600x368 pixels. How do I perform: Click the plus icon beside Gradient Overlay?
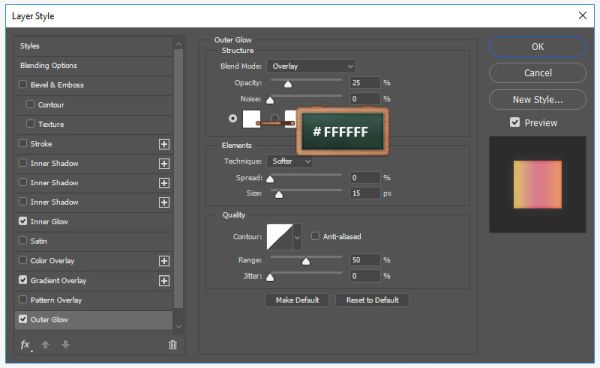point(164,281)
